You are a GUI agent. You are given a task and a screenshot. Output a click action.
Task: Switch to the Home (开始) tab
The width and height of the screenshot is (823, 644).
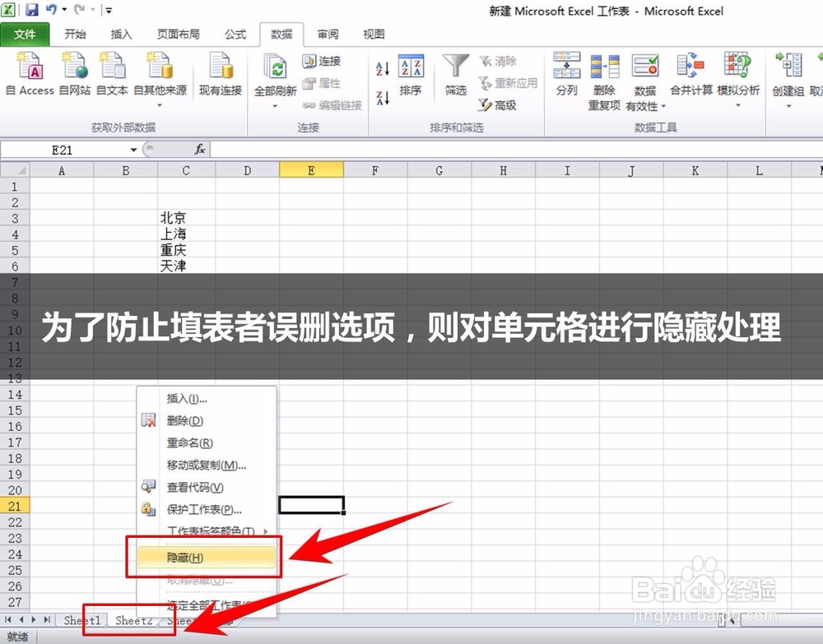pos(75,35)
